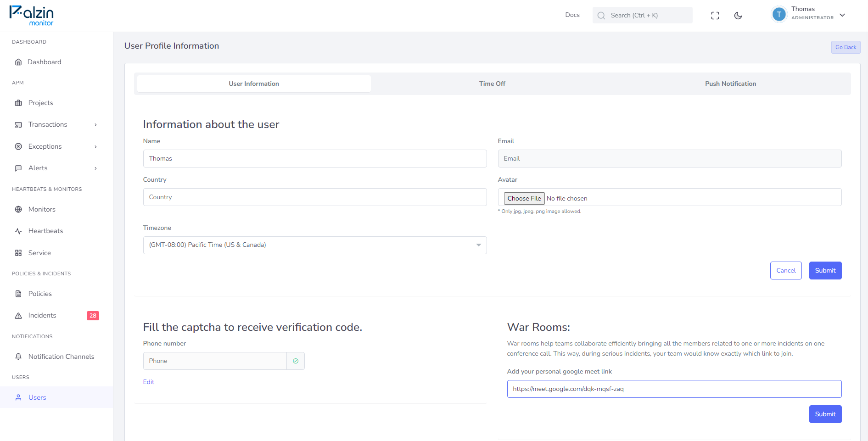
Task: Click the Projects briefcase icon
Action: pyautogui.click(x=18, y=103)
